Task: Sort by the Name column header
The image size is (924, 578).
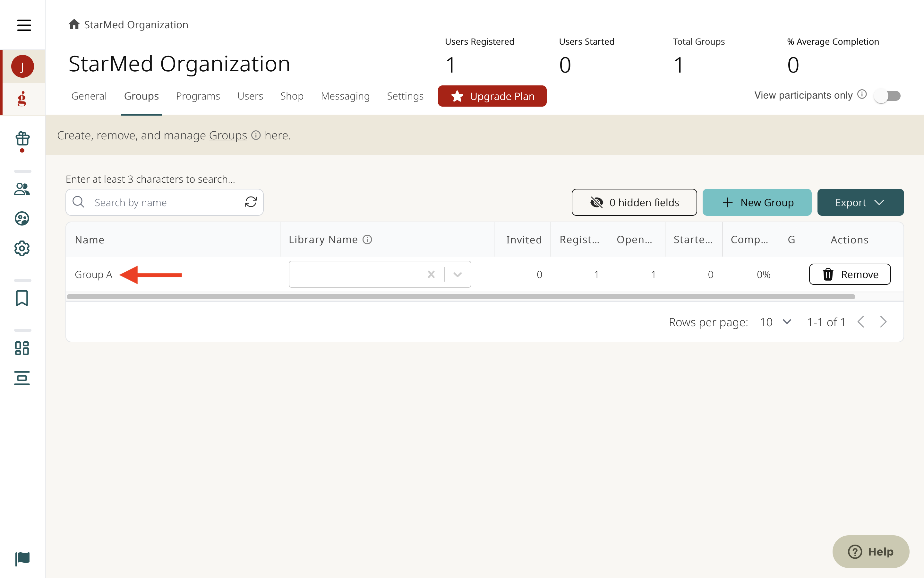Action: click(89, 240)
